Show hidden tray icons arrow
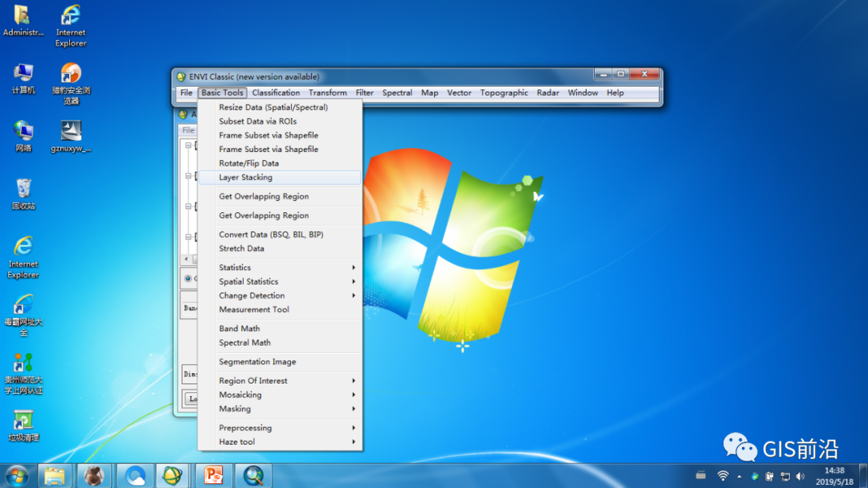The image size is (868, 488). [x=739, y=477]
